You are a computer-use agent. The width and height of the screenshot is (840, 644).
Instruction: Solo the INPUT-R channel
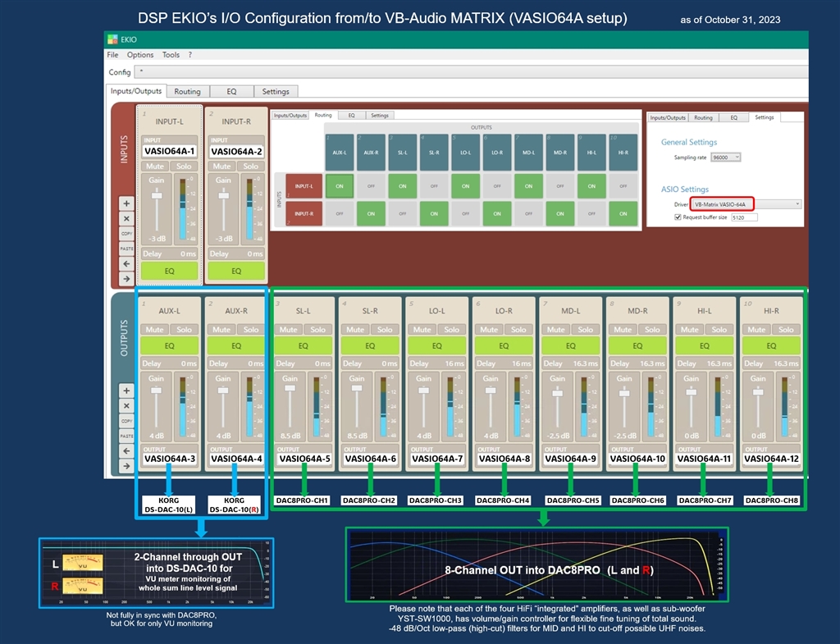pos(251,166)
